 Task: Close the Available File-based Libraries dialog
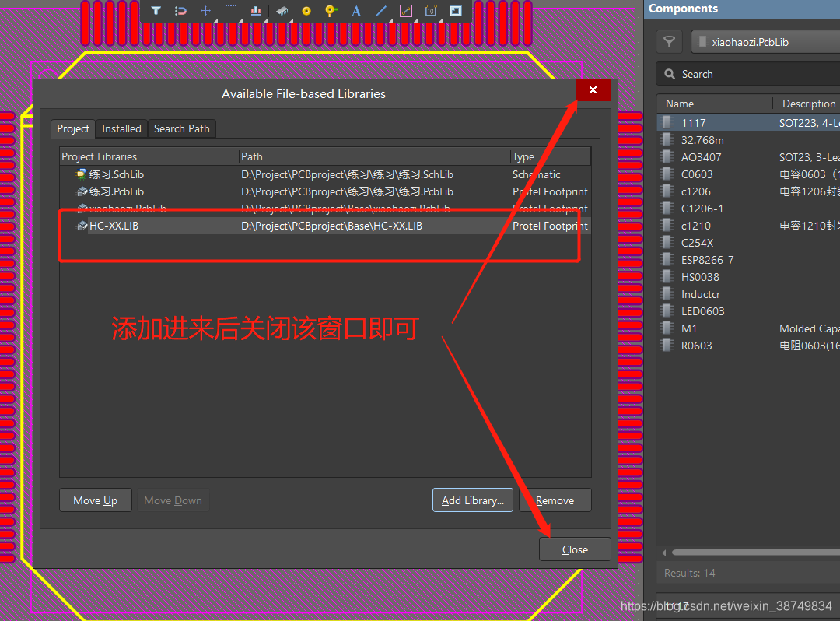click(x=593, y=90)
